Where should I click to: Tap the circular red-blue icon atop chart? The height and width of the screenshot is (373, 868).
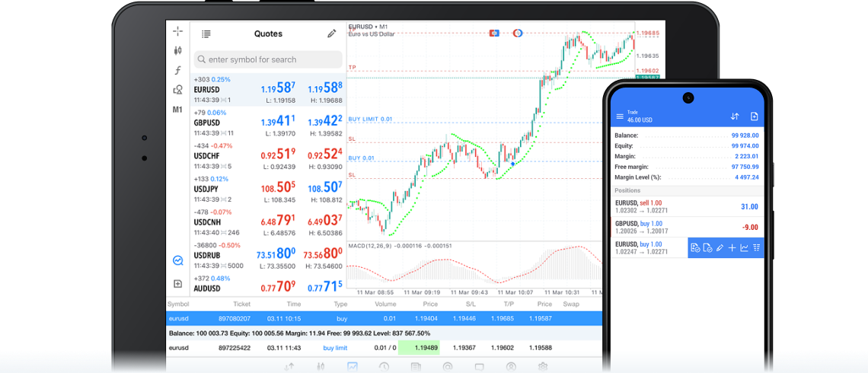518,33
